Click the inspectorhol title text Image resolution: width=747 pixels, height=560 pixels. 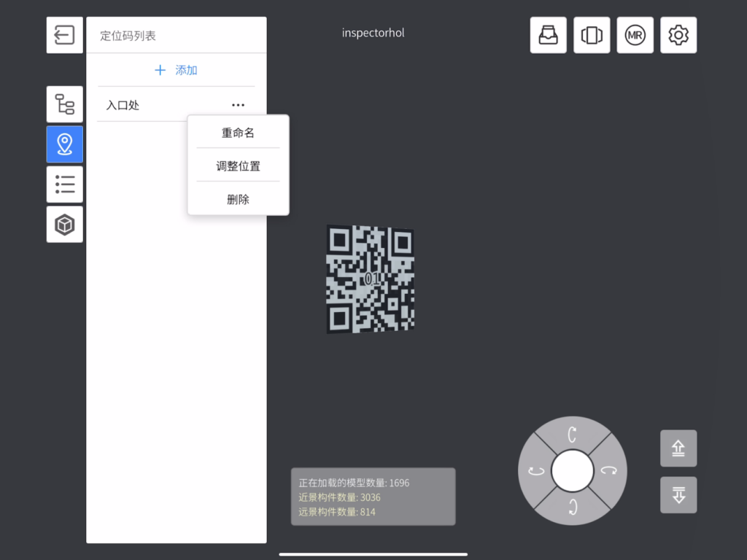(x=373, y=33)
